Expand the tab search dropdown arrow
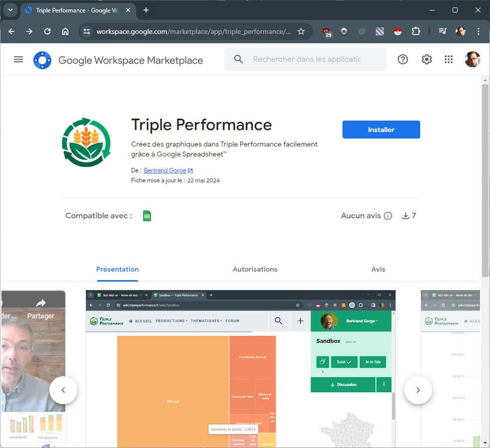490x448 pixels. tap(10, 10)
